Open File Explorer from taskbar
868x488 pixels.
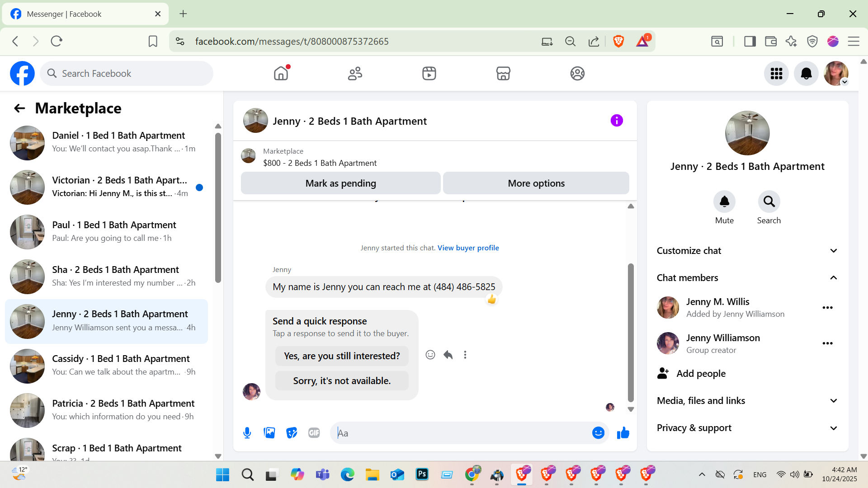[x=372, y=474]
